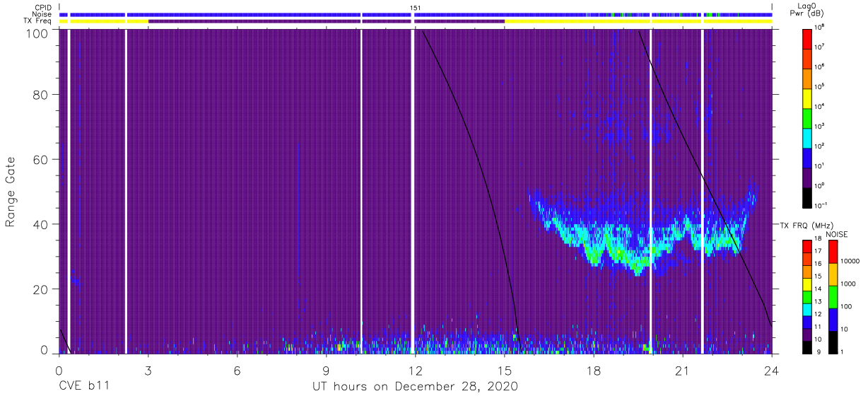Click the x-axis tick label "15"

pyautogui.click(x=505, y=370)
